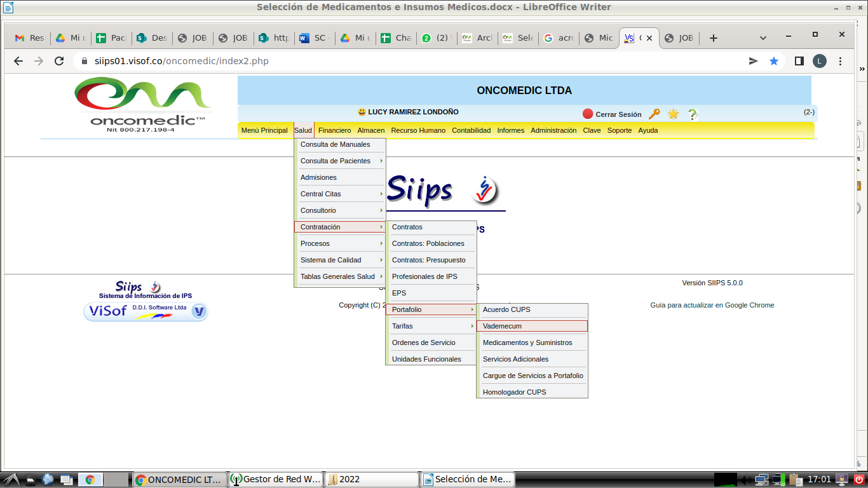Bookmark page with Chrome star icon
Screen dimensions: 868x488
tap(773, 61)
